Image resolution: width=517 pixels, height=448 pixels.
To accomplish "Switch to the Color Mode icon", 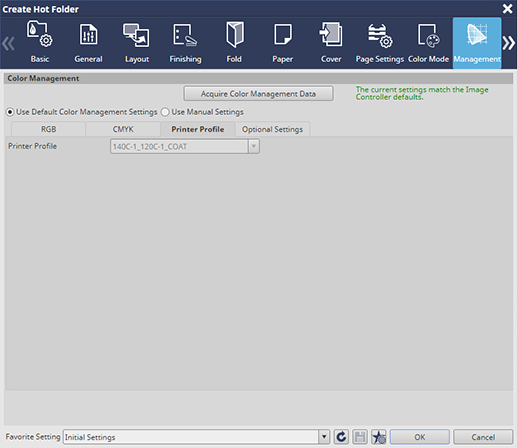I will 428,43.
